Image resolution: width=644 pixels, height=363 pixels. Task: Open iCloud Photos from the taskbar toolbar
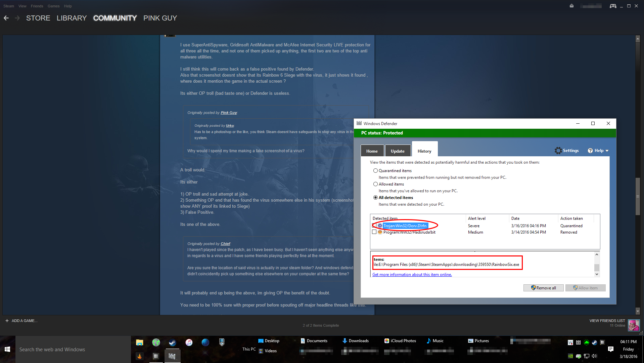coord(400,341)
